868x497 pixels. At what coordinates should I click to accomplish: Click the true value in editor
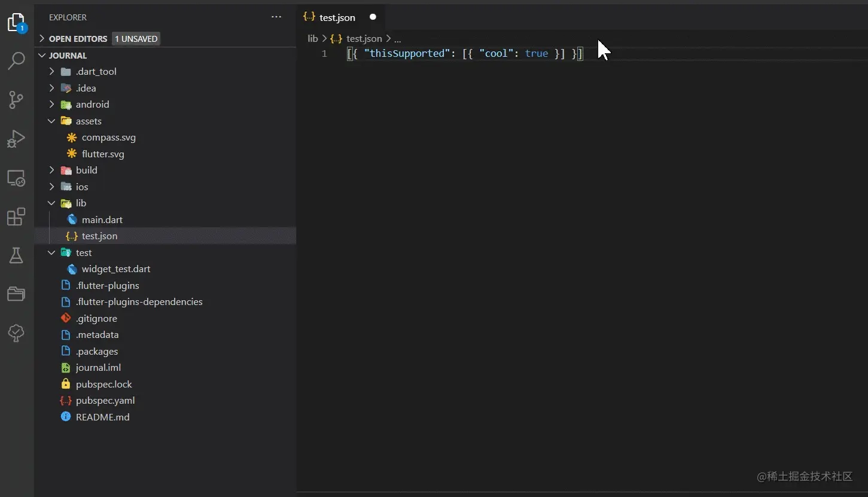tap(537, 53)
